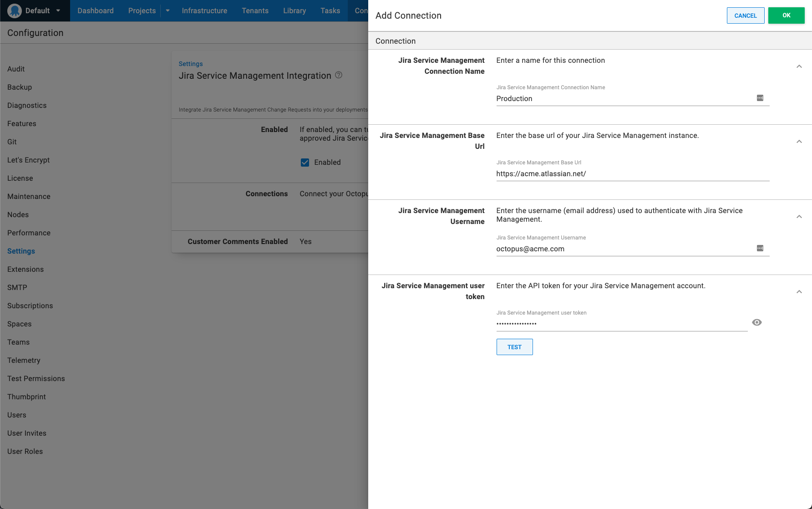Image resolution: width=812 pixels, height=509 pixels.
Task: Bind the Username field to a variable
Action: coord(760,248)
